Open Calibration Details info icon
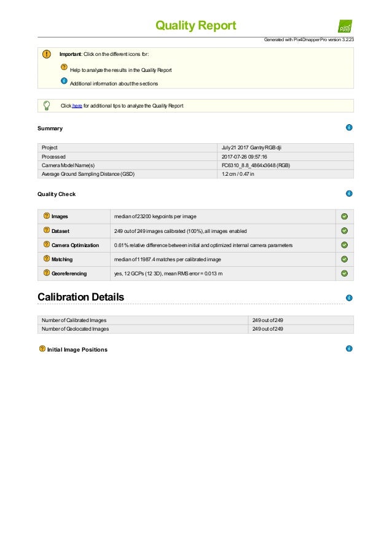The height and width of the screenshot is (555, 392). pyautogui.click(x=349, y=297)
